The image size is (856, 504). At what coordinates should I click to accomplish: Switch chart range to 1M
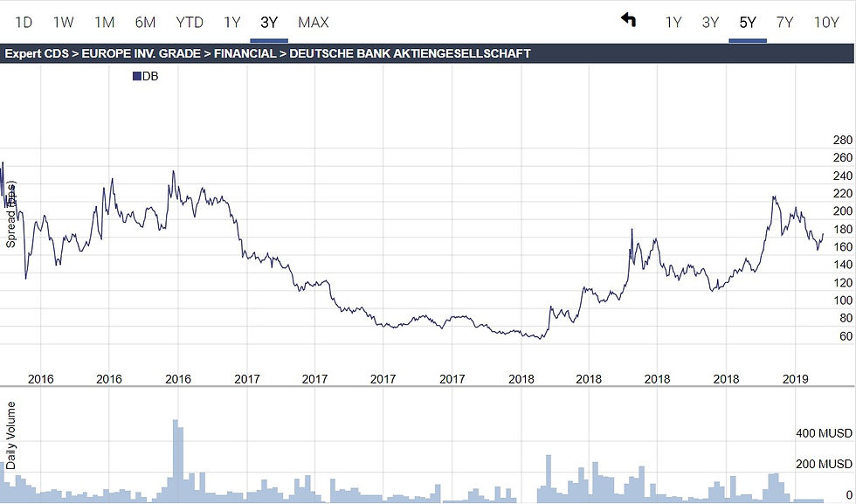(x=104, y=23)
